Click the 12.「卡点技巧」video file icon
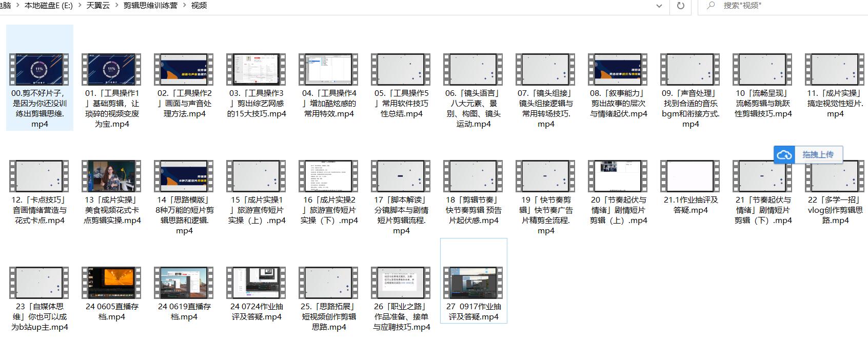The image size is (868, 360). pyautogui.click(x=39, y=176)
